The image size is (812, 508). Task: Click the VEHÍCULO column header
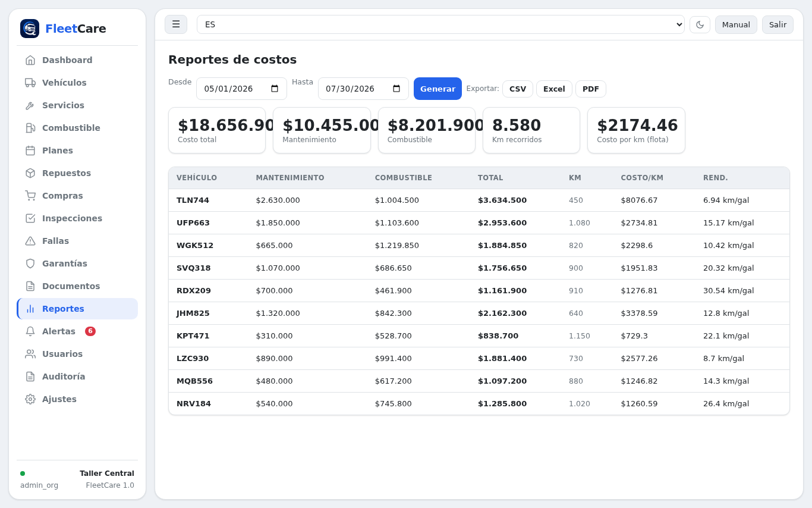(x=197, y=178)
